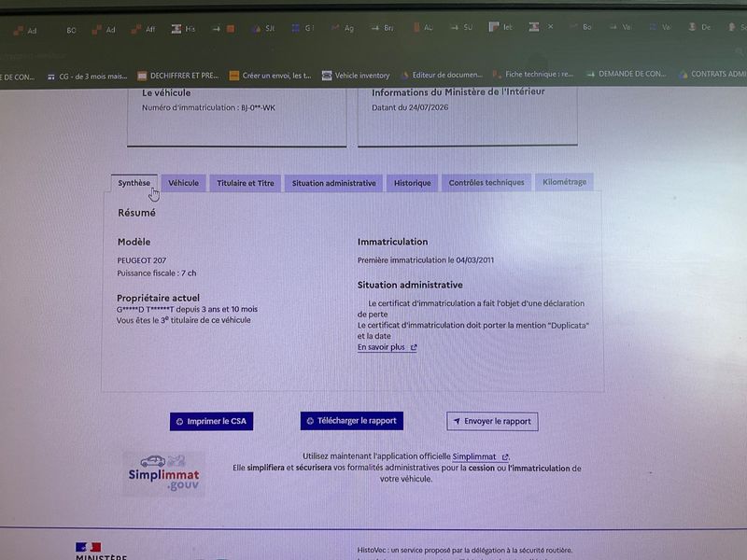Open the Créer un envoi bookmark

[x=270, y=76]
